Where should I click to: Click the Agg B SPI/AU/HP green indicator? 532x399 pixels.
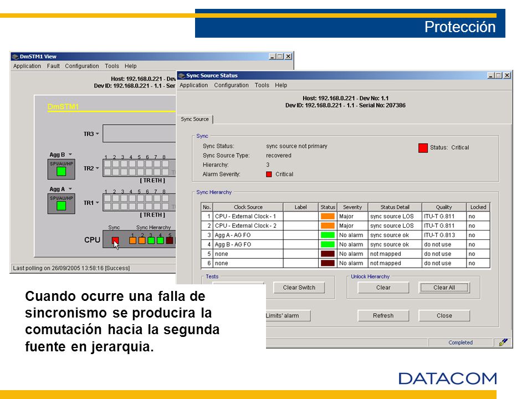pyautogui.click(x=62, y=171)
